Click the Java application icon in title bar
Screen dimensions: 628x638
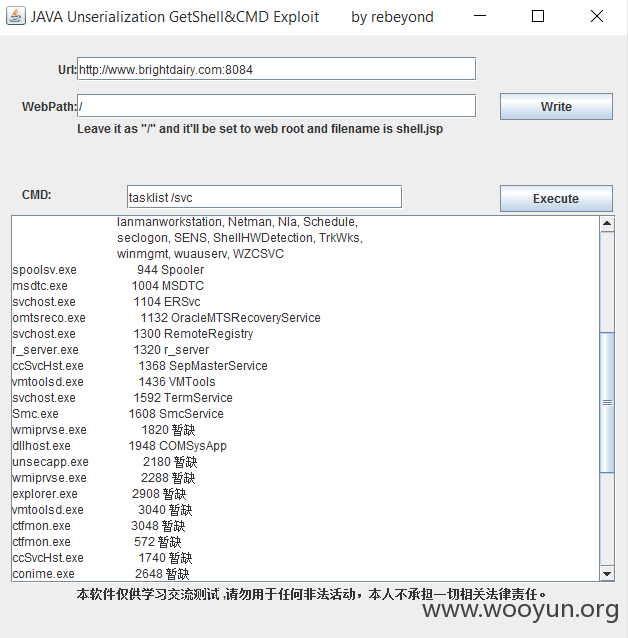click(16, 16)
